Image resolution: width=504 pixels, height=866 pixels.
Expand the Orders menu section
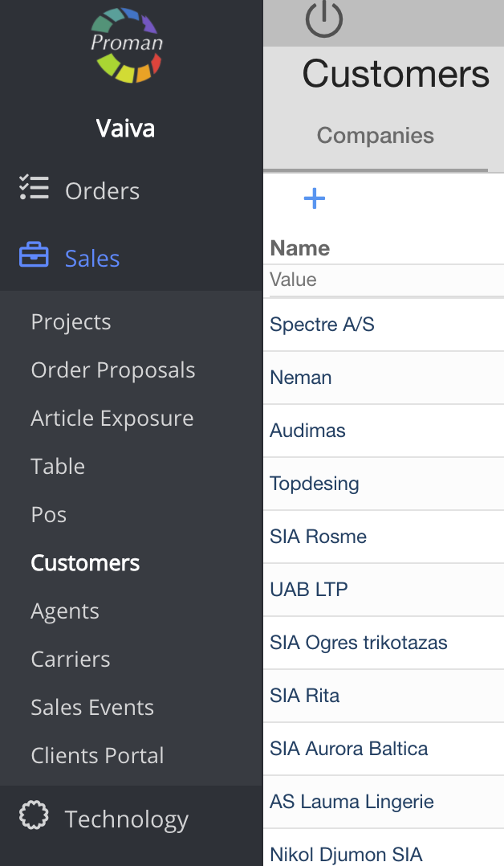(102, 191)
